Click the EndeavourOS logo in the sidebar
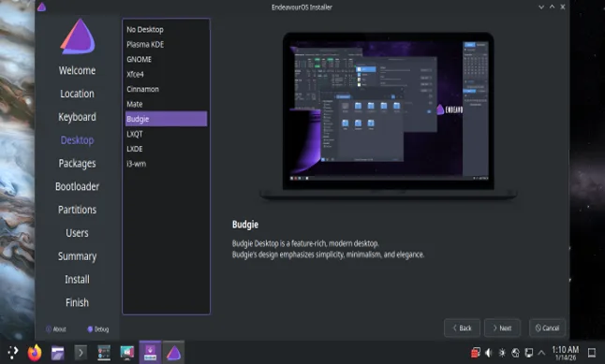Screen dimensions: 605x364 (78, 36)
